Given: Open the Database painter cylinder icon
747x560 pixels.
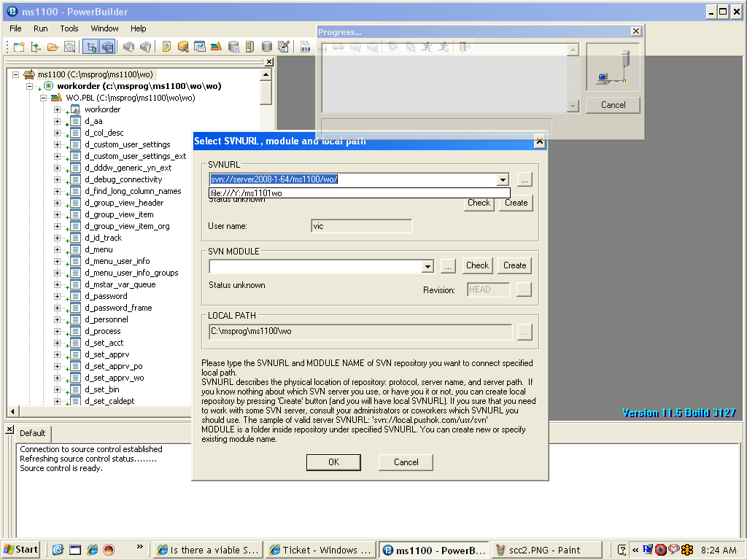Looking at the screenshot, I should 267,47.
